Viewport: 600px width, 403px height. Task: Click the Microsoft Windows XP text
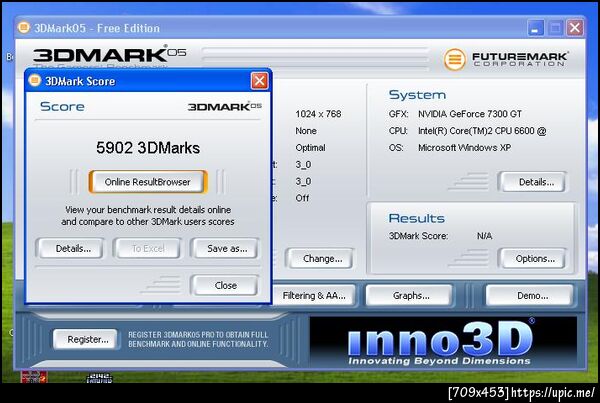point(464,148)
